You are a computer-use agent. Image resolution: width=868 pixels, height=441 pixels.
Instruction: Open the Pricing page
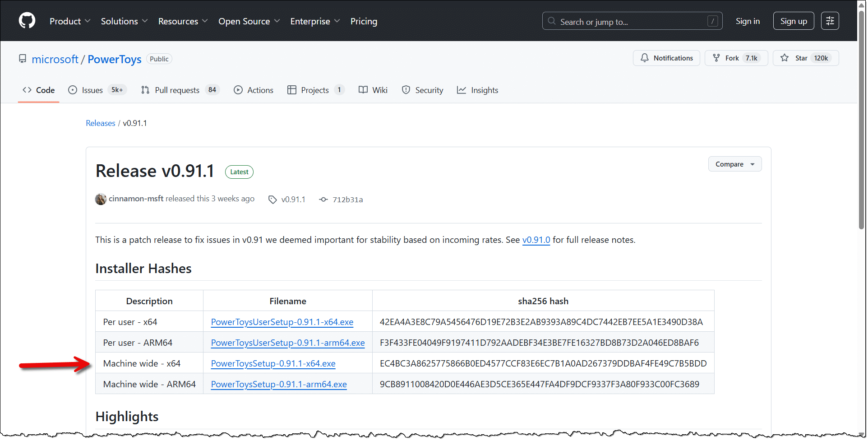point(364,21)
